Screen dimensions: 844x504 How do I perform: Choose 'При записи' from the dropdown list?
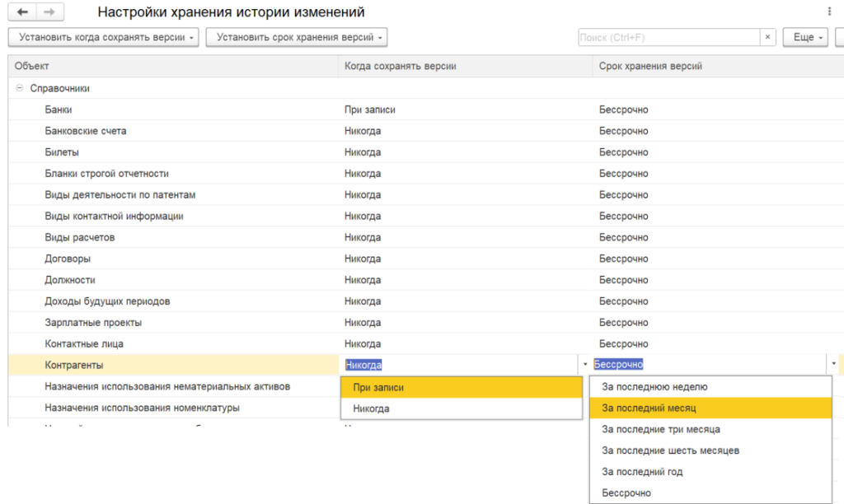point(461,387)
